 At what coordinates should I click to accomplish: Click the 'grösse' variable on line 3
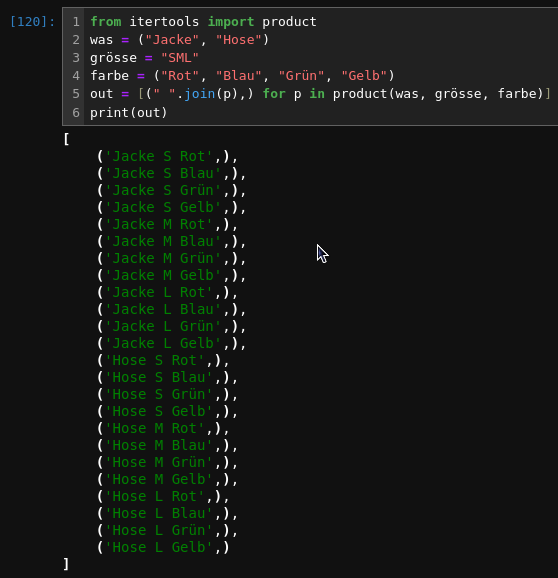tap(113, 58)
